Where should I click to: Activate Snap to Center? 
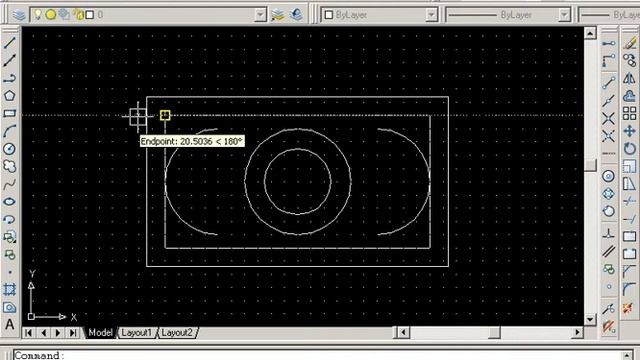pyautogui.click(x=609, y=176)
